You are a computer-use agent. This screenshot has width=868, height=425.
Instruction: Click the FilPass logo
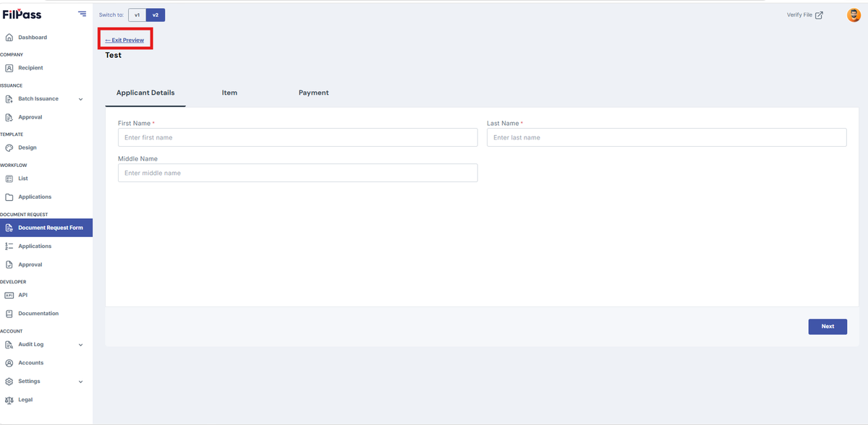pyautogui.click(x=22, y=14)
